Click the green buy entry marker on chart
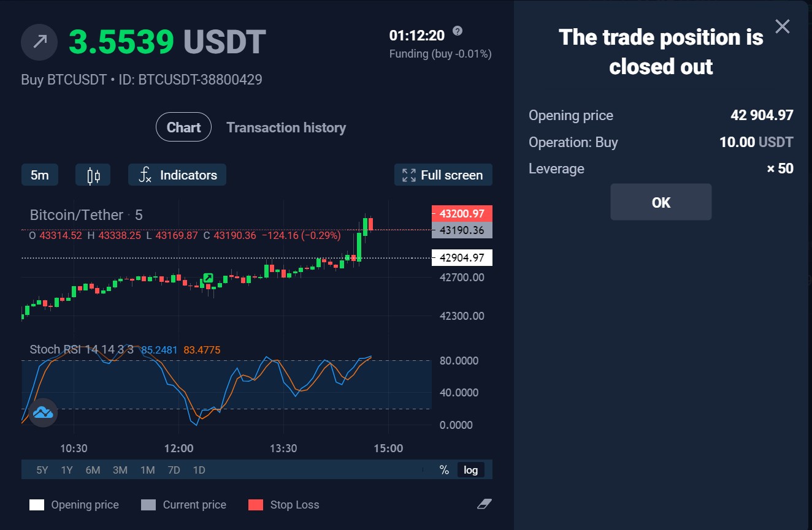 tap(208, 278)
